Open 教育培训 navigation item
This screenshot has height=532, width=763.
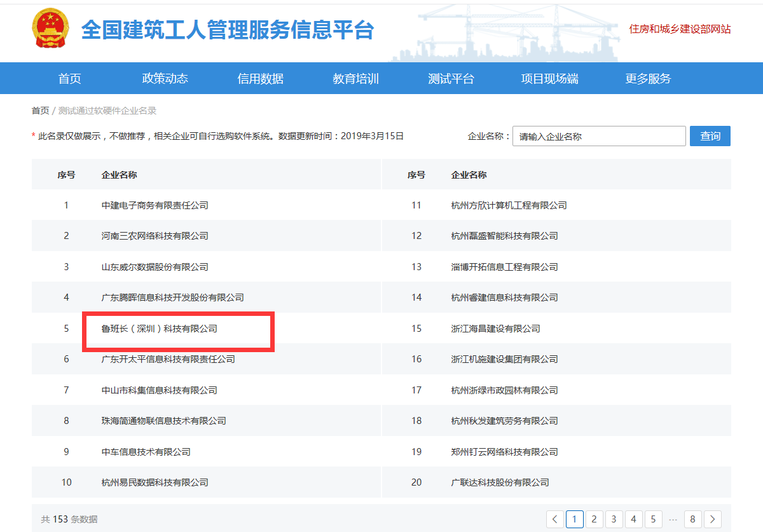point(356,79)
